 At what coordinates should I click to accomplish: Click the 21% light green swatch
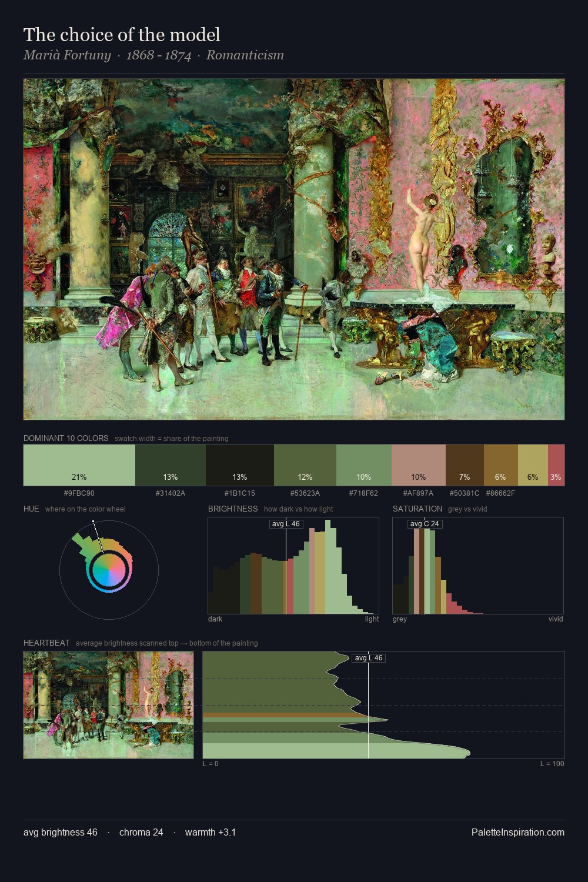point(79,465)
